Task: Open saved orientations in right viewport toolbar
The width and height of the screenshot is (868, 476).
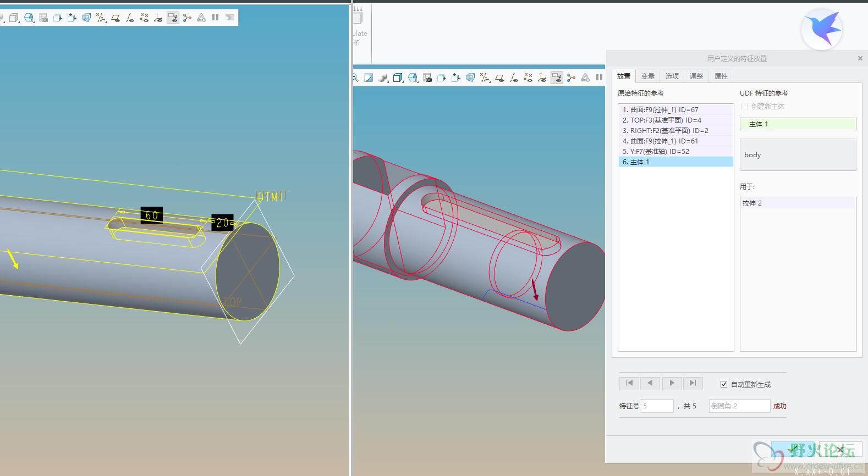Action: [x=413, y=78]
